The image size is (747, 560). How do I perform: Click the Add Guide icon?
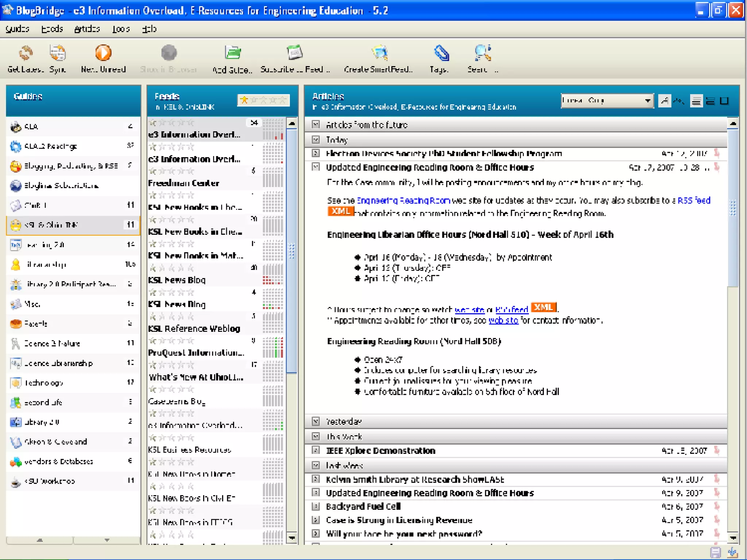point(232,54)
